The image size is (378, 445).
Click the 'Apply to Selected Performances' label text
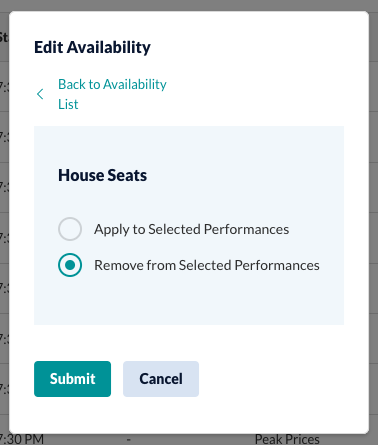click(x=192, y=229)
